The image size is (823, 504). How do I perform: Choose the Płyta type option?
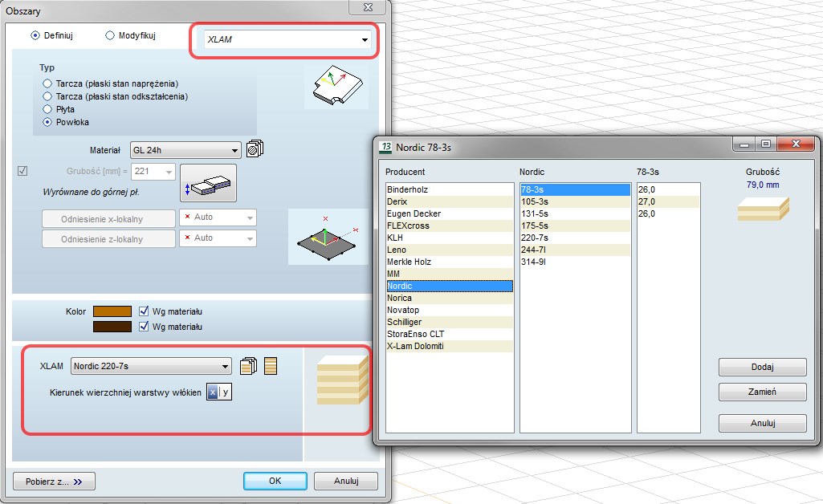(47, 109)
